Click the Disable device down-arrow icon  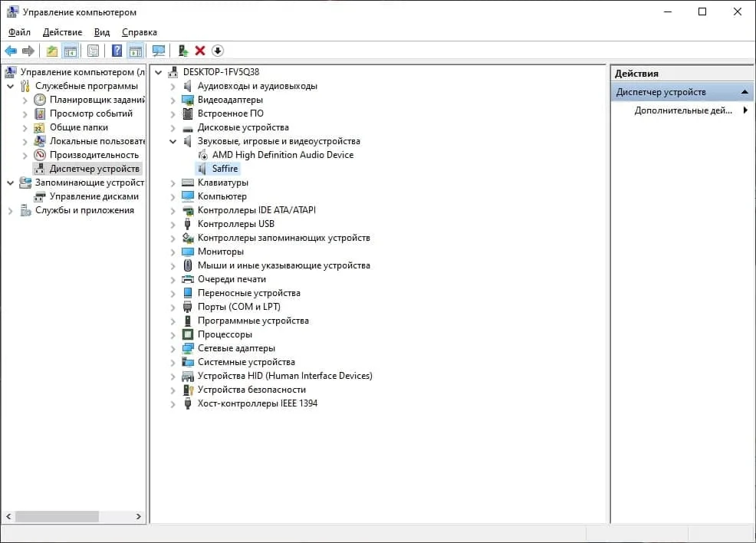218,51
